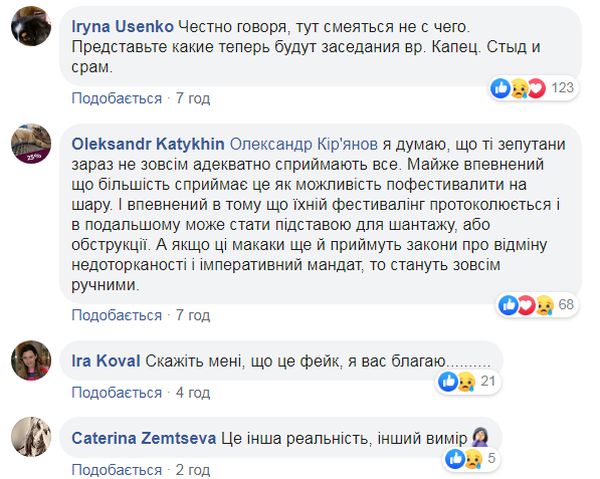Click Caterina Zemtseva's avatar

(31, 435)
